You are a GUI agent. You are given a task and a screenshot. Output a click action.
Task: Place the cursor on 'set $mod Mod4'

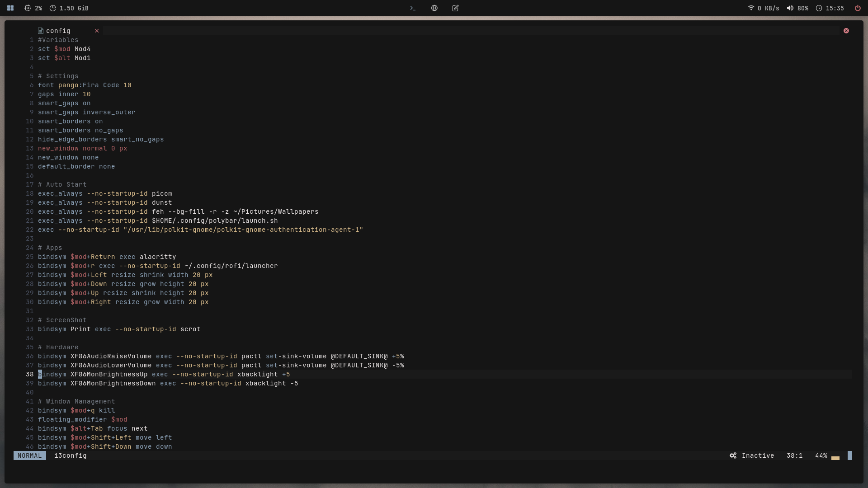click(64, 49)
